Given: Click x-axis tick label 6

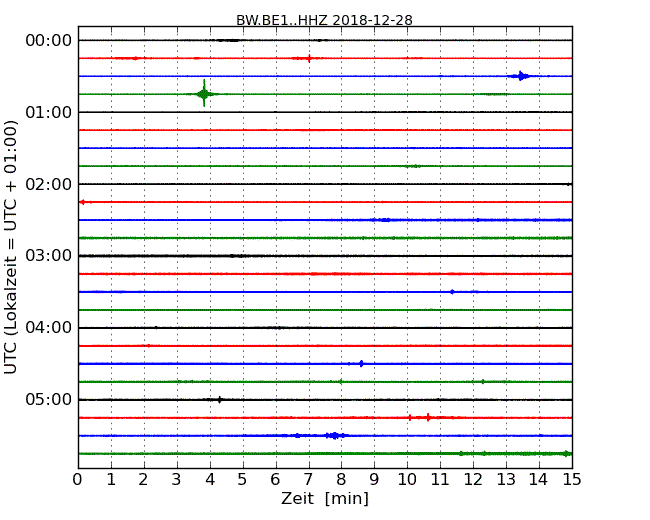Looking at the screenshot, I should tap(275, 480).
